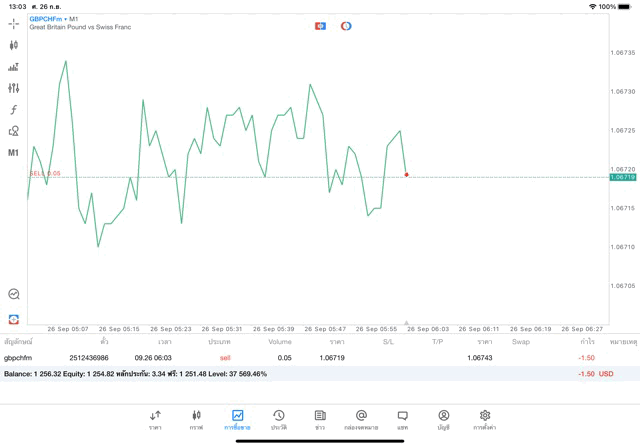Tap the SELL 0.05 order line on chart
This screenshot has height=447, width=640.
(x=45, y=173)
